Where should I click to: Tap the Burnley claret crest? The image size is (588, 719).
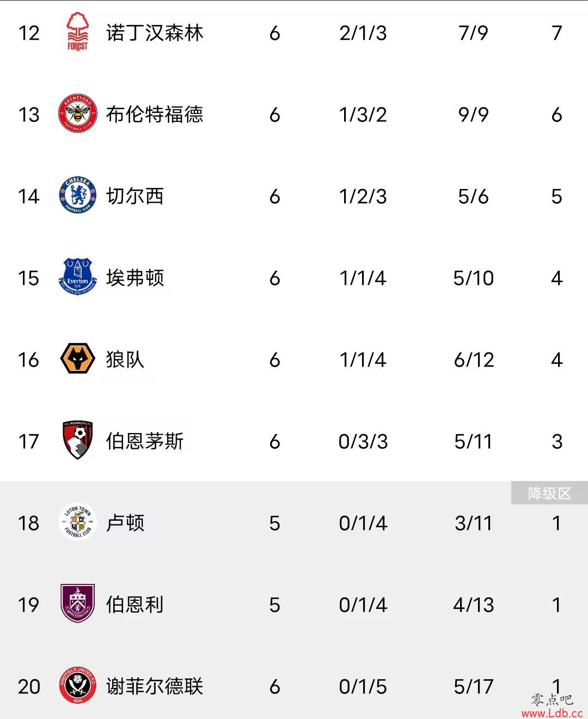pos(78,604)
